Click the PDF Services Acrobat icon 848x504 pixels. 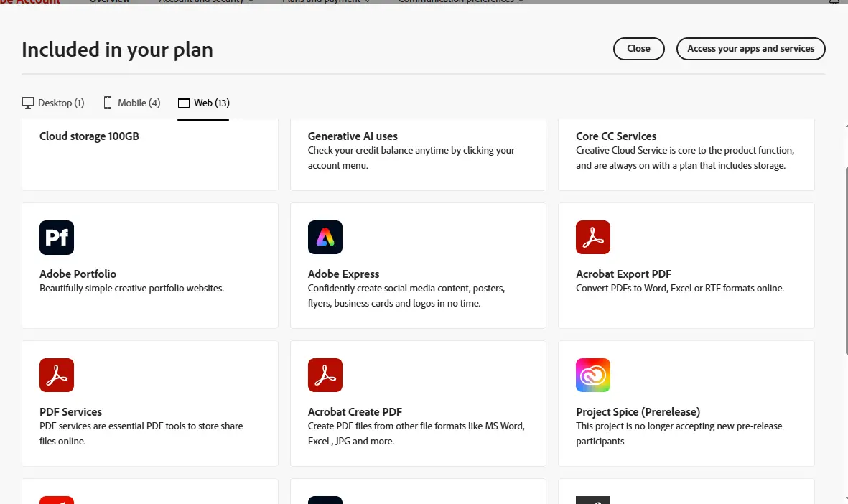point(57,375)
